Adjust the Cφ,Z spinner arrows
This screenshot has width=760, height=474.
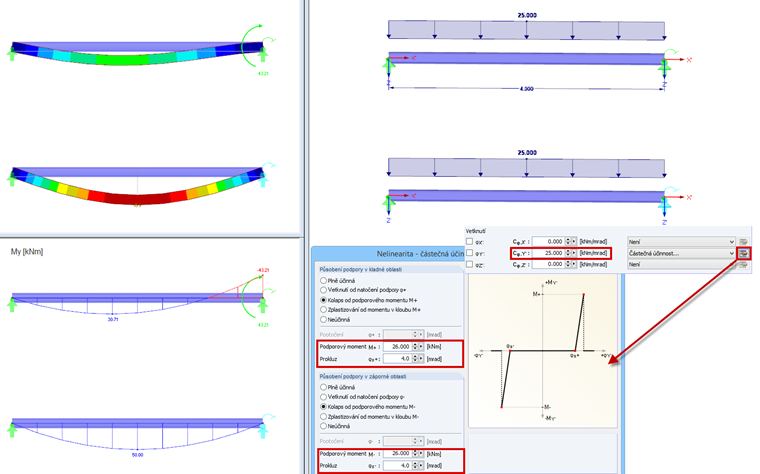point(568,265)
